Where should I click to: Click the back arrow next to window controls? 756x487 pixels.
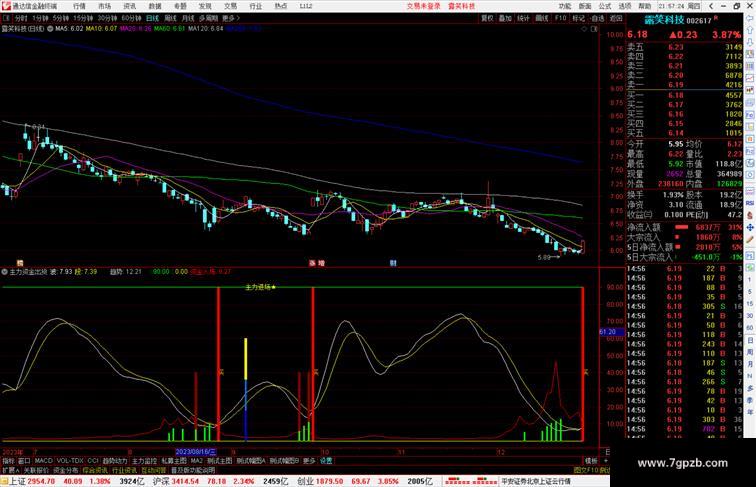pos(711,6)
